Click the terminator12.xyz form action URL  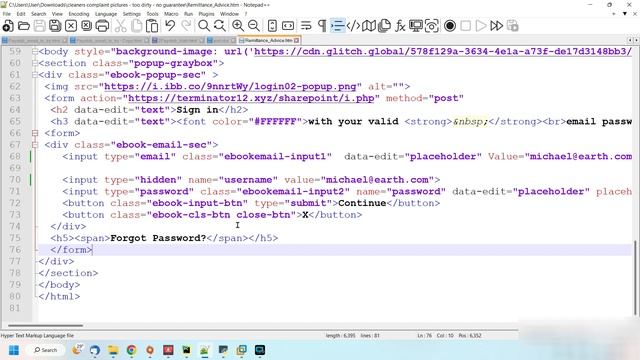[251, 98]
